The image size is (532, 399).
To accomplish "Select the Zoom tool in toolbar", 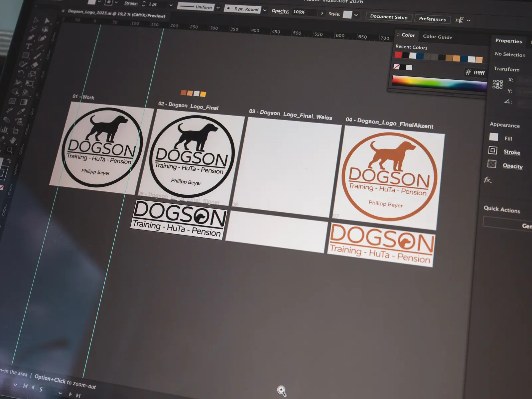I will pos(9,150).
